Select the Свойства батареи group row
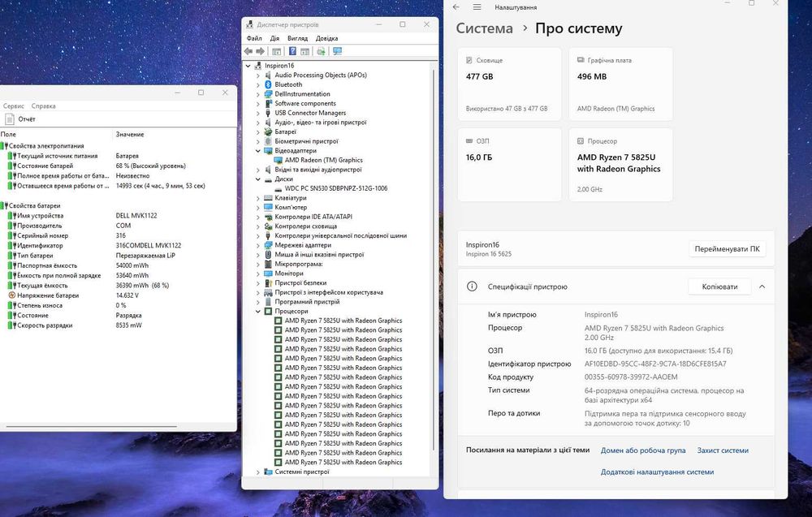 (118, 205)
